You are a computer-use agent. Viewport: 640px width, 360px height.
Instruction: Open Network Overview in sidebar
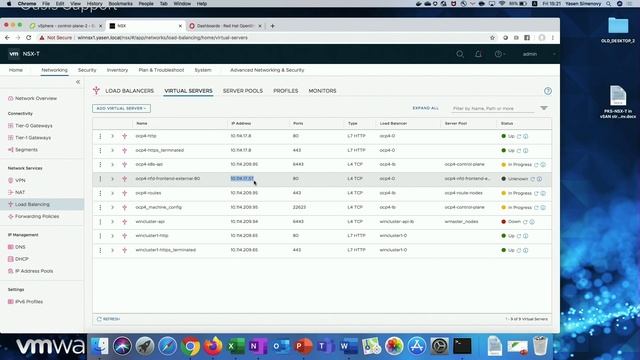coord(36,98)
